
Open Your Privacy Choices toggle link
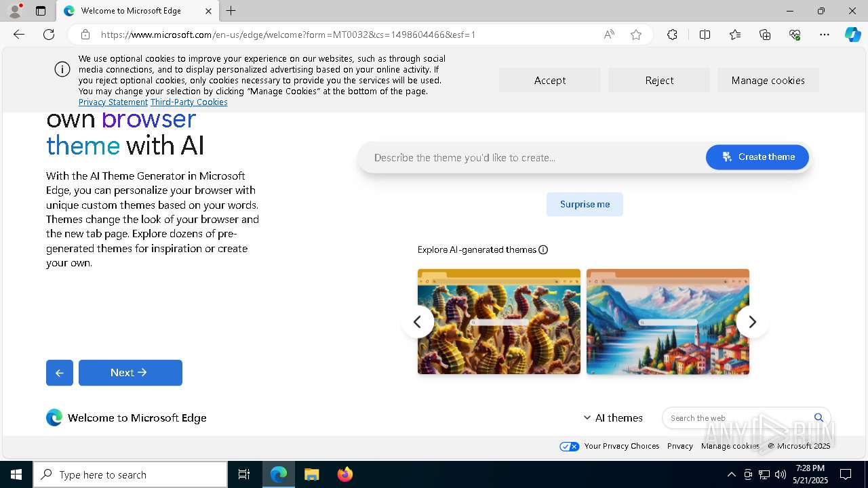tap(609, 446)
